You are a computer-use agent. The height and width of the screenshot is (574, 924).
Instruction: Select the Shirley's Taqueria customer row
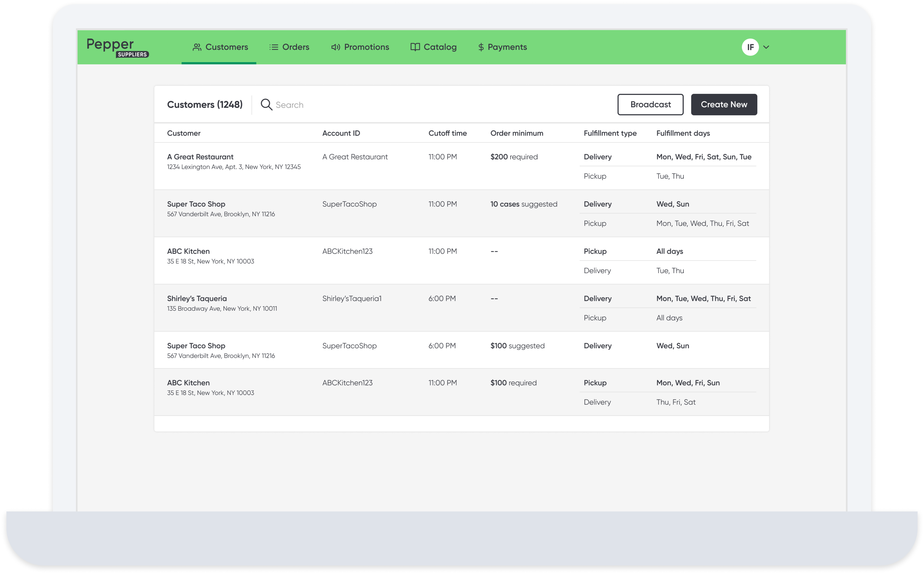coord(197,299)
